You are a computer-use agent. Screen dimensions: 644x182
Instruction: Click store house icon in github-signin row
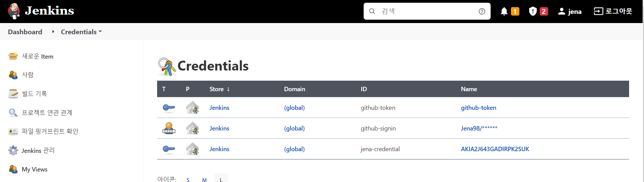pyautogui.click(x=193, y=128)
